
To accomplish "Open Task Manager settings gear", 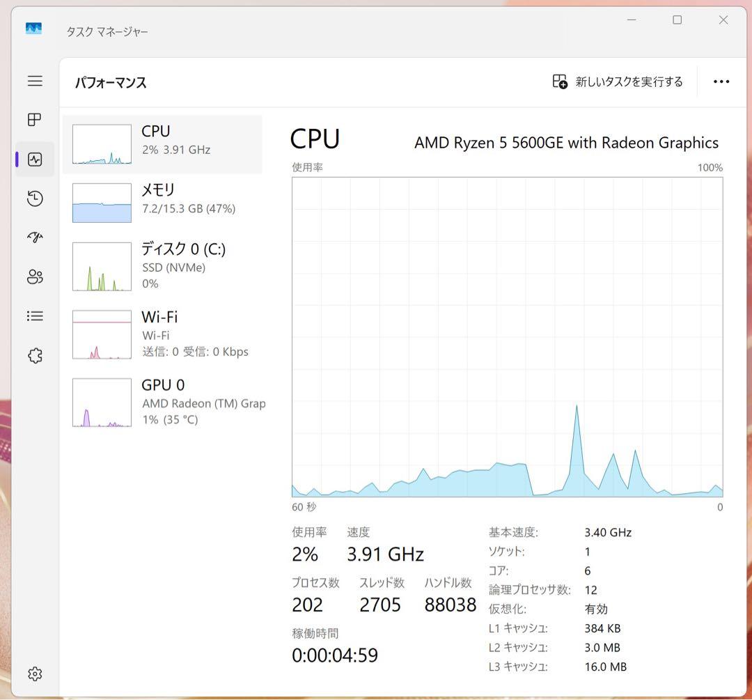I will (34, 674).
